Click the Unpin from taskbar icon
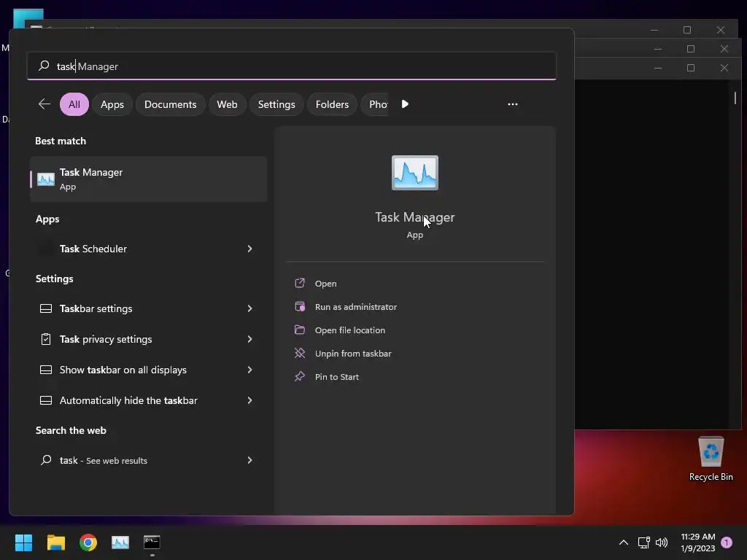The height and width of the screenshot is (560, 747). click(x=300, y=354)
